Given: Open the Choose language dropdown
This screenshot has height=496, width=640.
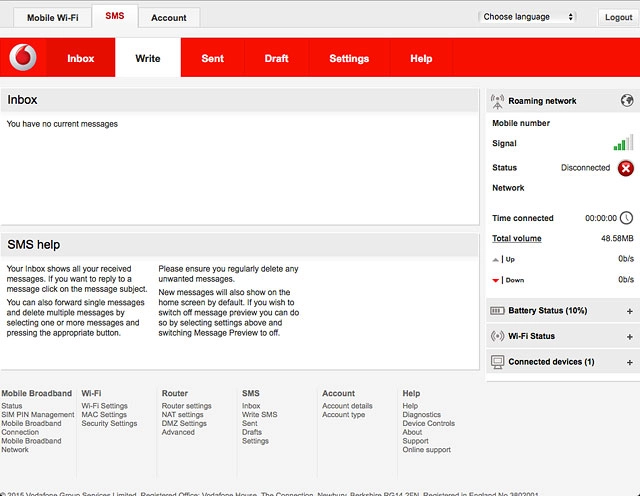Looking at the screenshot, I should coord(528,17).
